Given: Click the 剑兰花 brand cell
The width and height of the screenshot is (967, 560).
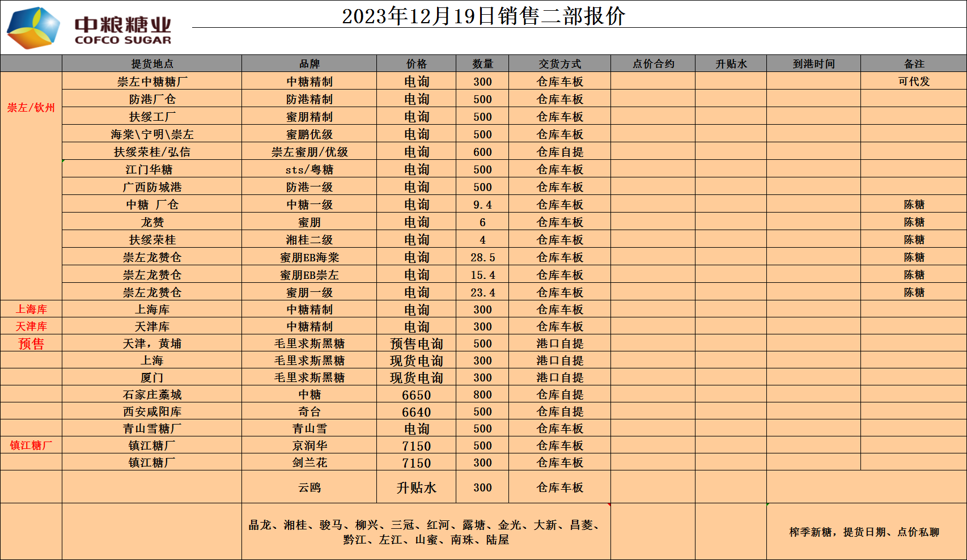Looking at the screenshot, I should 309,463.
